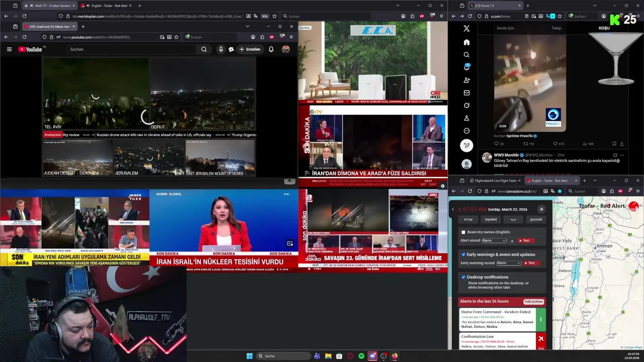This screenshot has height=362, width=644.
Task: Open tab list chevron in X browser window
Action: tap(595, 6)
